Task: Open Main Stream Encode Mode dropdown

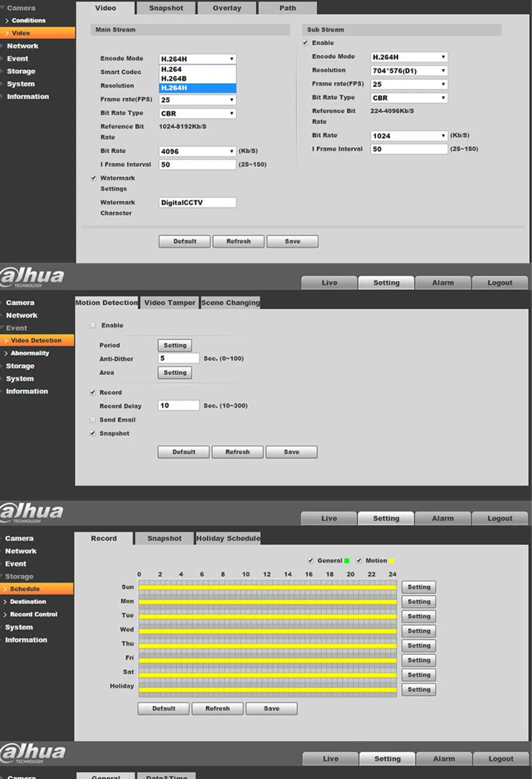Action: (x=197, y=59)
